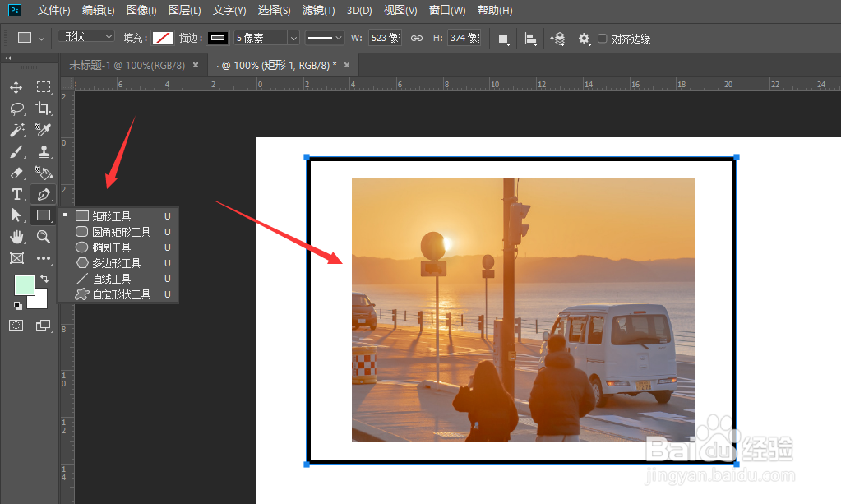Select the Clone Stamp tool

point(44,152)
